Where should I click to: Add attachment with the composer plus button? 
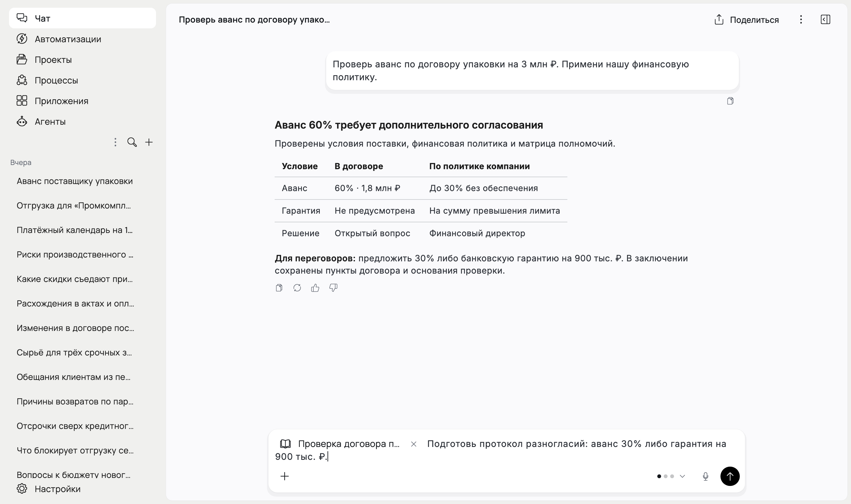point(285,476)
